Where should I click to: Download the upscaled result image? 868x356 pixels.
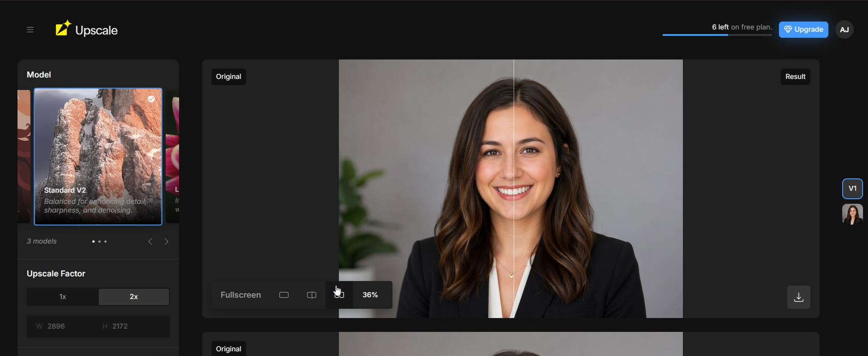(799, 297)
